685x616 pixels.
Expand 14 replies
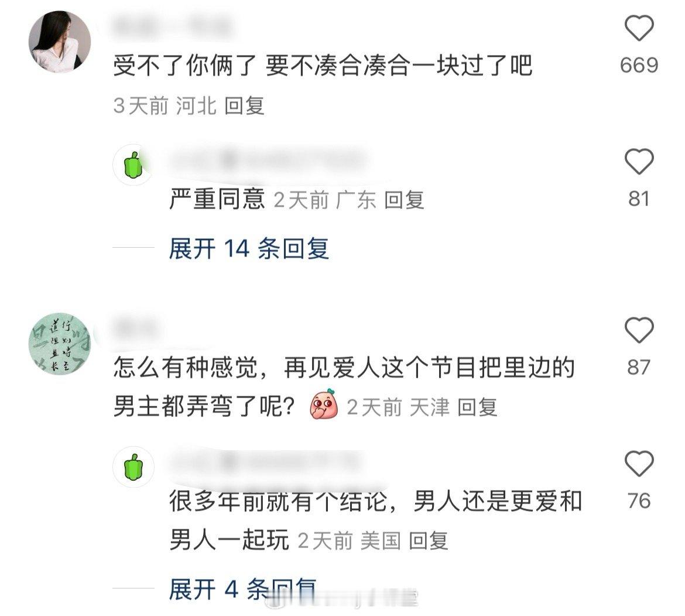point(249,248)
